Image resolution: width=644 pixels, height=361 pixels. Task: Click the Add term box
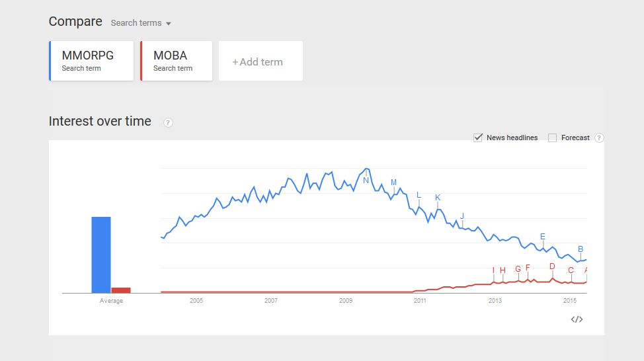pos(261,61)
